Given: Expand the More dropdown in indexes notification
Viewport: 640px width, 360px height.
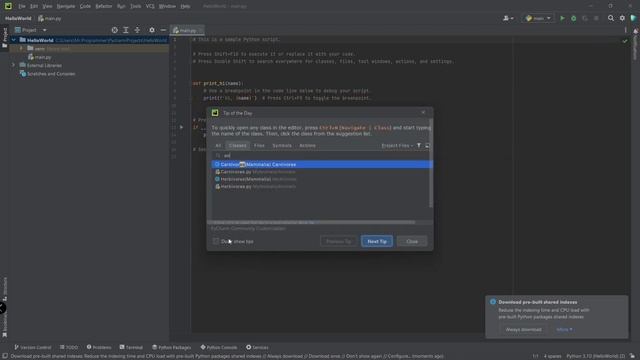Looking at the screenshot, I should click(564, 329).
